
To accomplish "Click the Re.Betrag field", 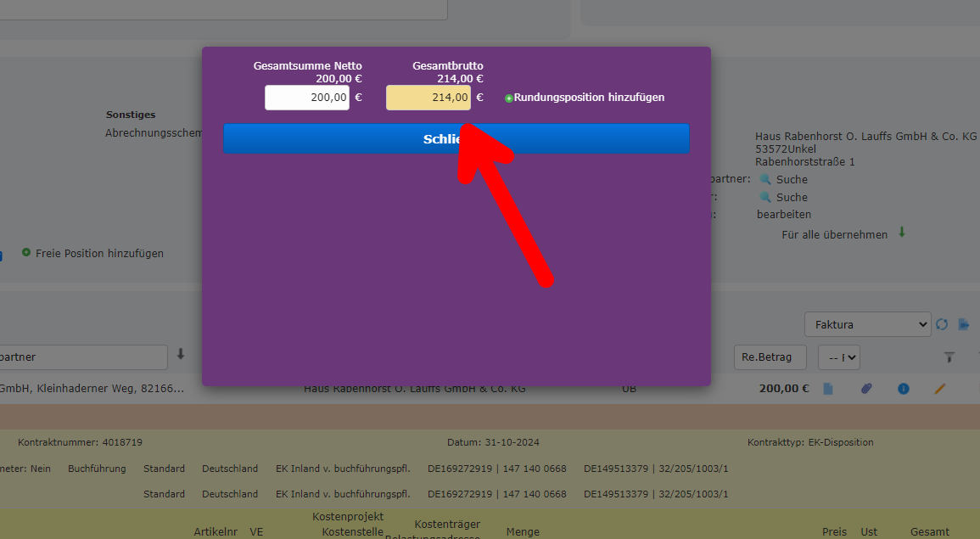I will (x=770, y=357).
